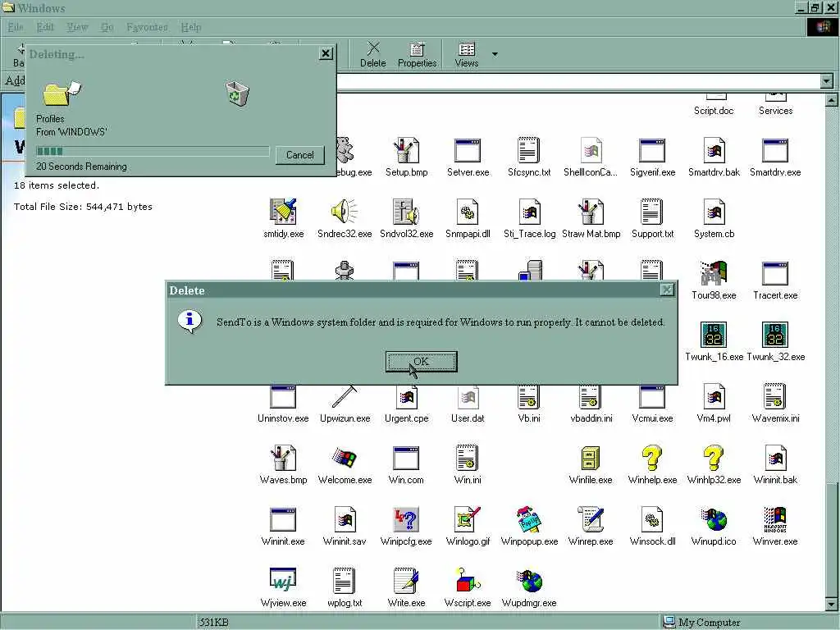Click OK in the Delete dialog

tap(421, 362)
